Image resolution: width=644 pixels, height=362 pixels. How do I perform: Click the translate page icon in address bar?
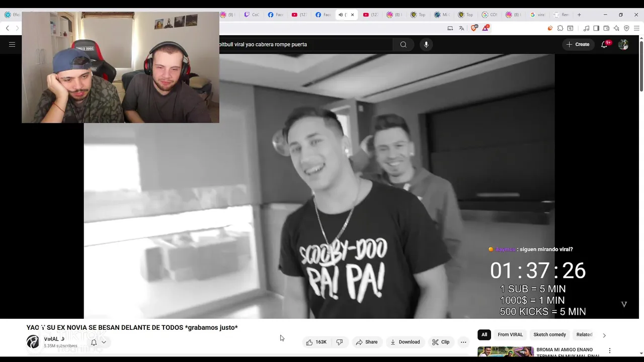click(x=461, y=28)
